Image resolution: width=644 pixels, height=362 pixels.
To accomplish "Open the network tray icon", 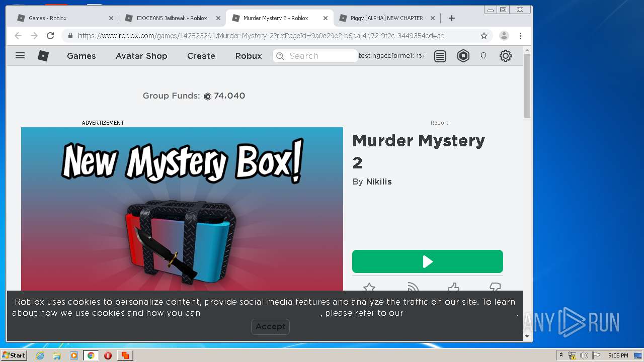I will (572, 355).
